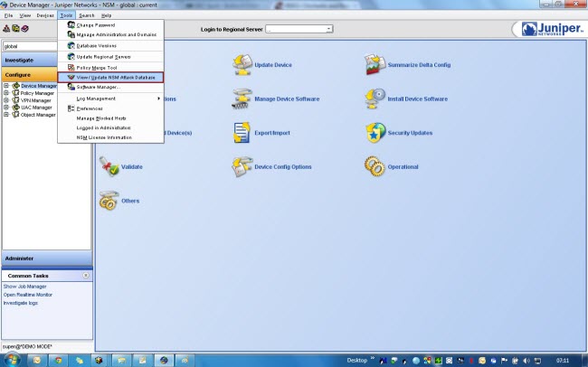Click the Summarize Delta Config icon
Viewport: 588px width, 367px height.
click(375, 65)
